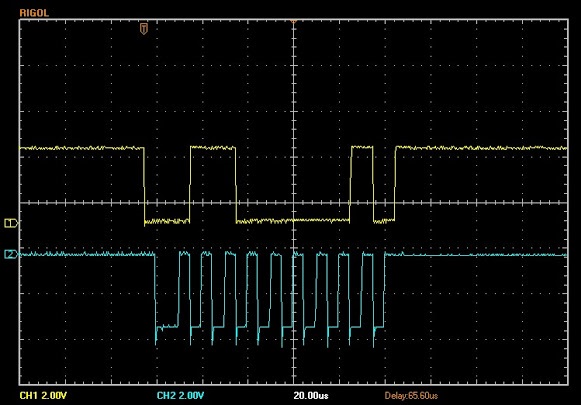The width and height of the screenshot is (581, 405).
Task: Click the orange center trigger point indicator
Action: pos(293,21)
